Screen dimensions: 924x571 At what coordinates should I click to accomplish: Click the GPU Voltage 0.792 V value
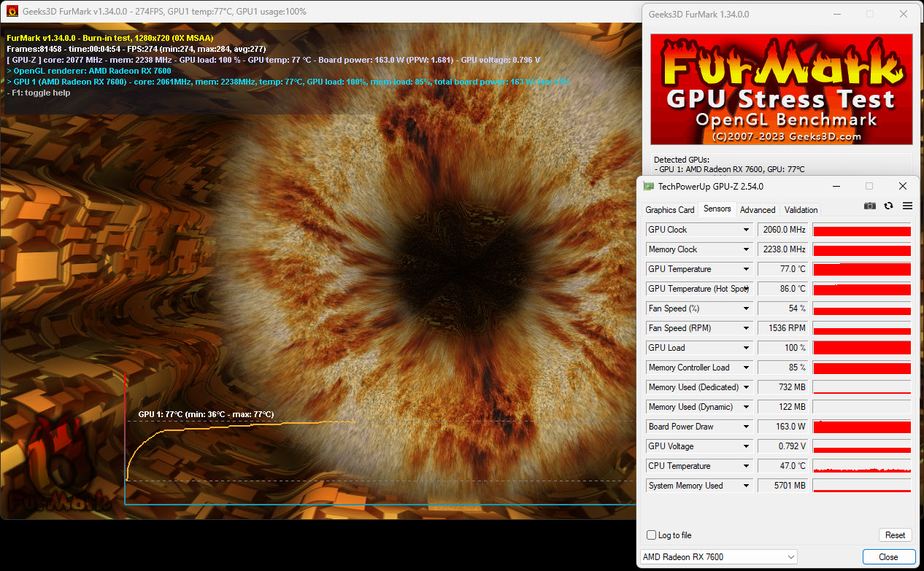click(782, 446)
